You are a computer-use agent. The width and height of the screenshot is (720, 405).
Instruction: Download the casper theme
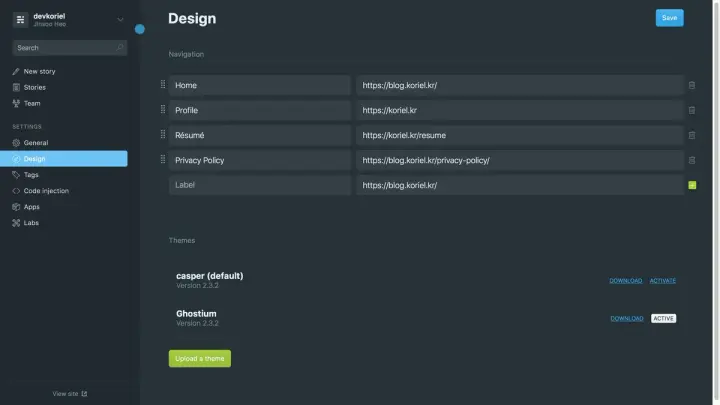[625, 281]
